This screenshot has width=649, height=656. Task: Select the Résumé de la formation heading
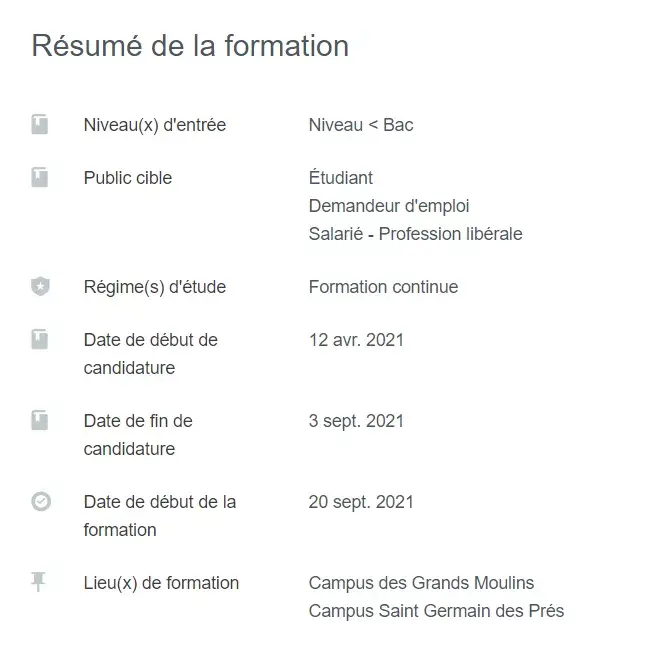click(190, 46)
